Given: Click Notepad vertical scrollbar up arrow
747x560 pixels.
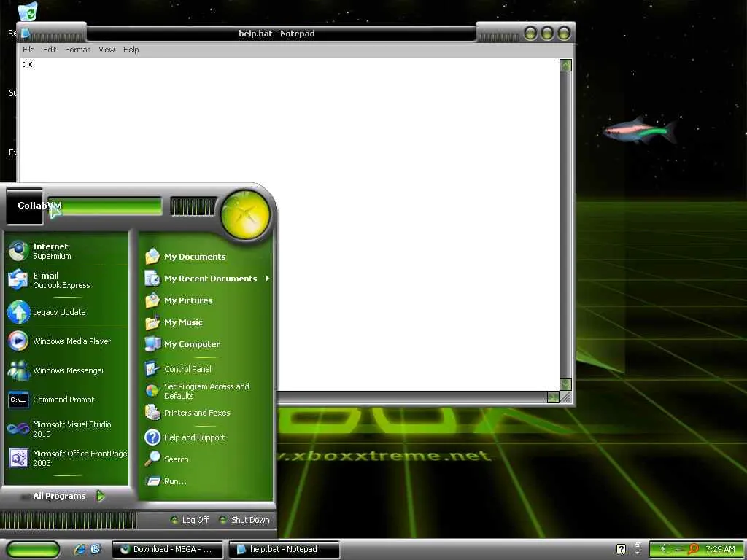Looking at the screenshot, I should point(565,65).
